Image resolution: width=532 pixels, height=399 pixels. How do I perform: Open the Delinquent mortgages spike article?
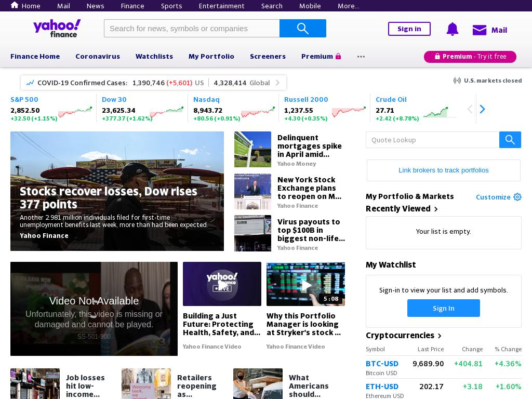pyautogui.click(x=310, y=146)
